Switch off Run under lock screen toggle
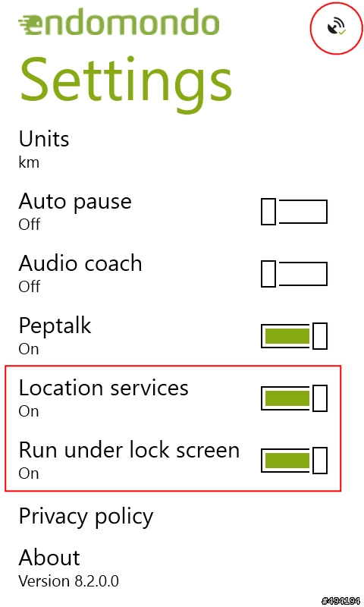 [294, 461]
